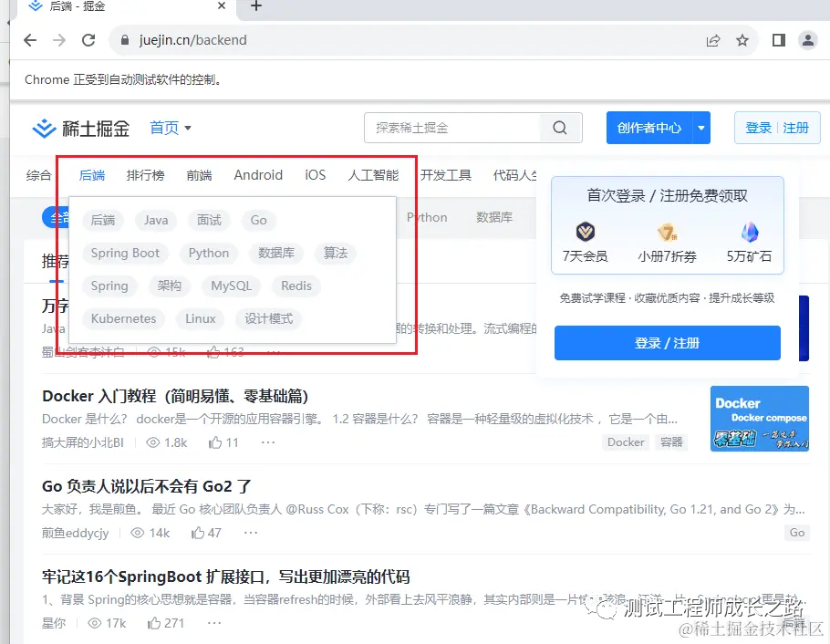Bookmark the page via the star icon
The image size is (830, 644).
click(x=742, y=40)
